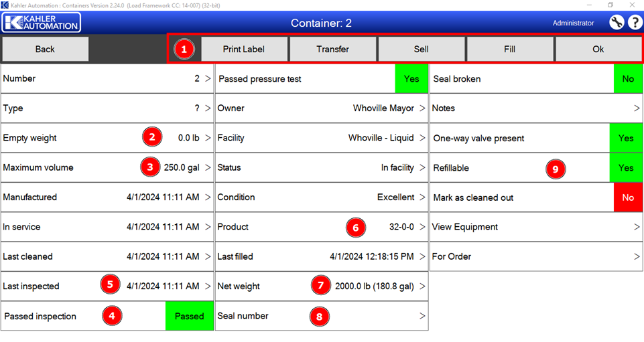This screenshot has width=644, height=342.
Task: Toggle Mark as cleaned out No
Action: [628, 197]
